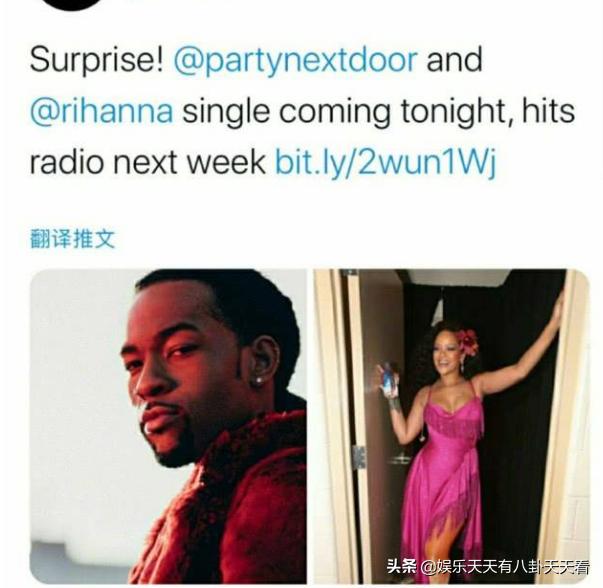Click the door hinge in right photo
The image size is (603, 588).
click(x=358, y=457)
